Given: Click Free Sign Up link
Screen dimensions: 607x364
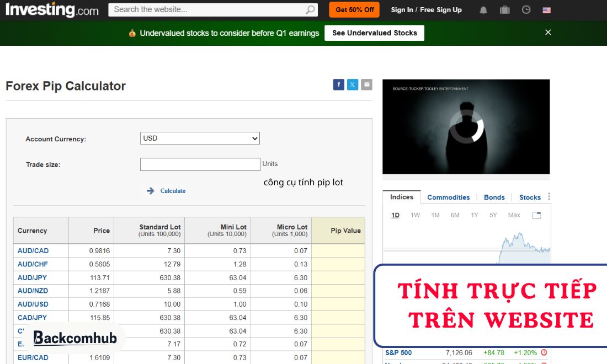Looking at the screenshot, I should click(x=441, y=10).
